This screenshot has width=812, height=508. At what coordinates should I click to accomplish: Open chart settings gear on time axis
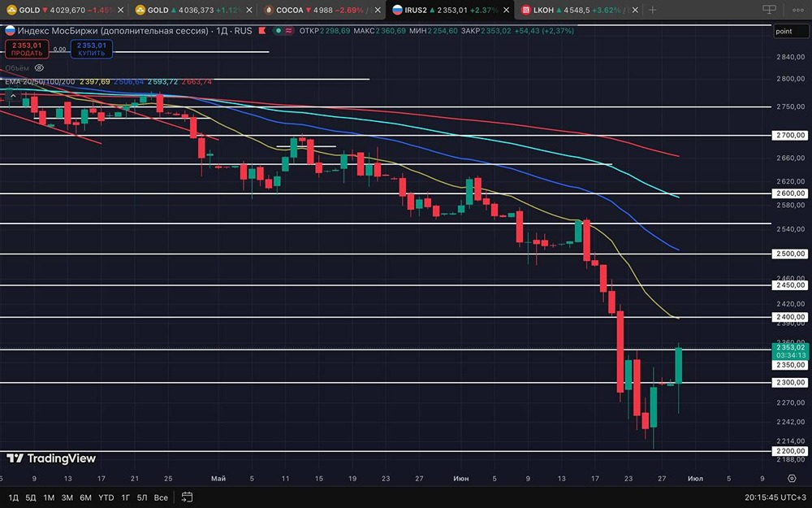coord(791,479)
